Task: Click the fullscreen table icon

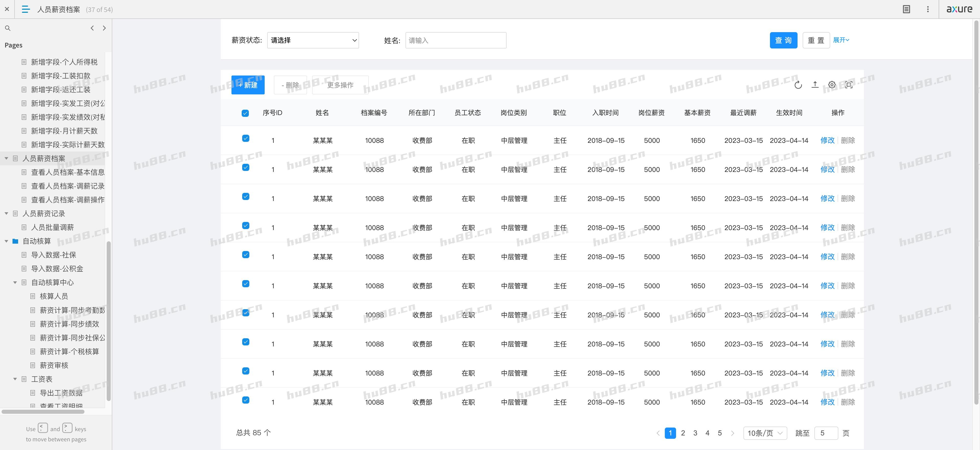Action: 849,85
